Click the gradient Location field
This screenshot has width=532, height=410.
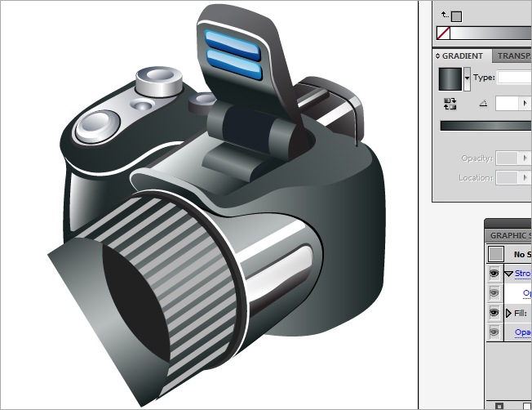pyautogui.click(x=506, y=178)
